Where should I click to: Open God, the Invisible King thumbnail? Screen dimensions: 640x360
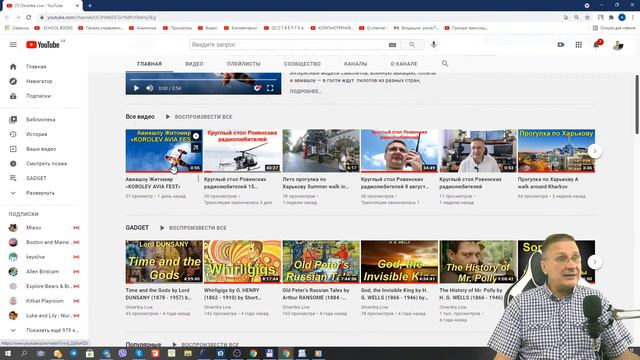click(x=399, y=262)
